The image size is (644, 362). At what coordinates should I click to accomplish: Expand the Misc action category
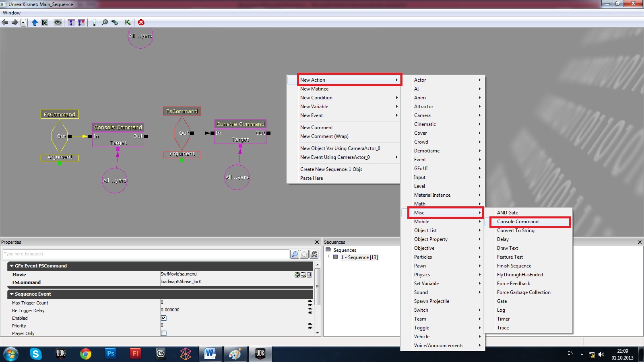[x=443, y=213]
